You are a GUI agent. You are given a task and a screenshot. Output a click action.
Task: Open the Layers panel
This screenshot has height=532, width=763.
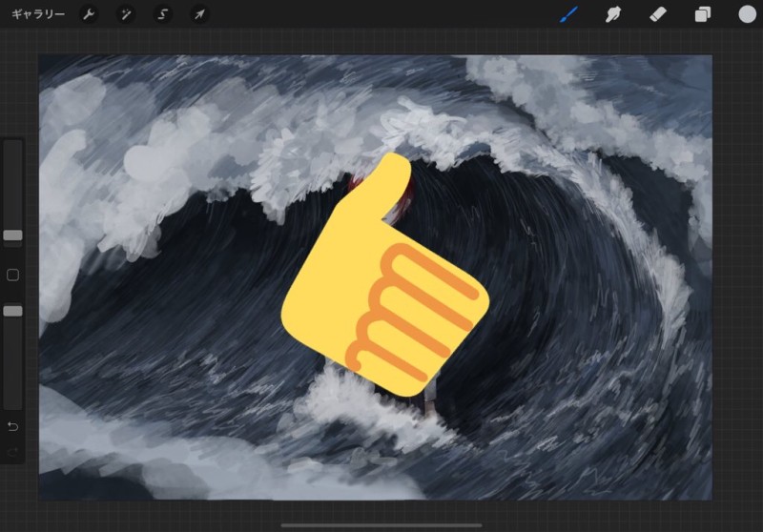coord(702,14)
